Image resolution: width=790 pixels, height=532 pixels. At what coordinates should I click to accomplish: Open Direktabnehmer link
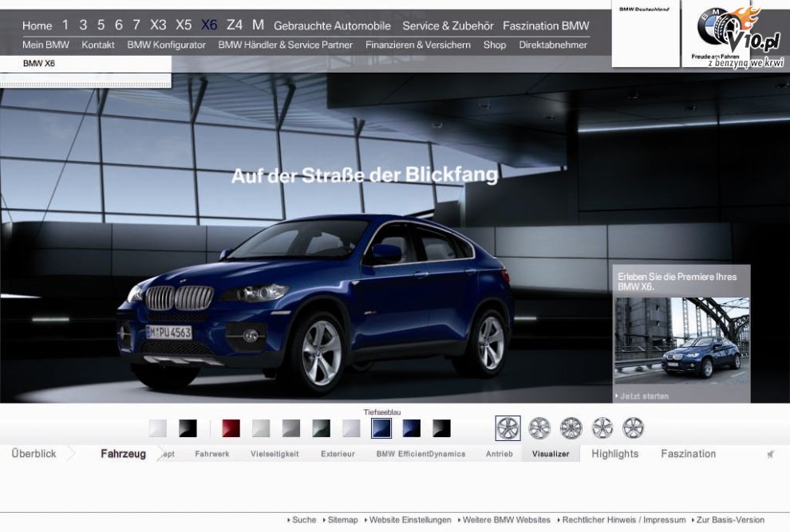(553, 45)
